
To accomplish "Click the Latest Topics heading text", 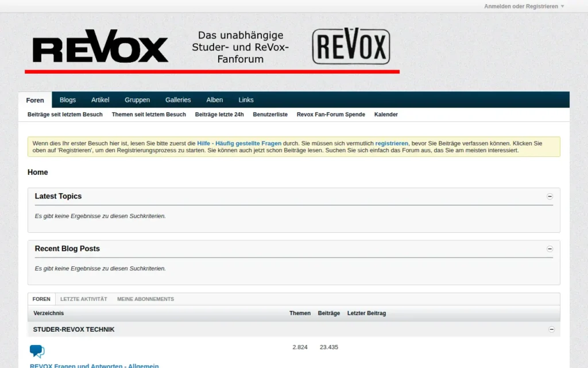I will [58, 197].
